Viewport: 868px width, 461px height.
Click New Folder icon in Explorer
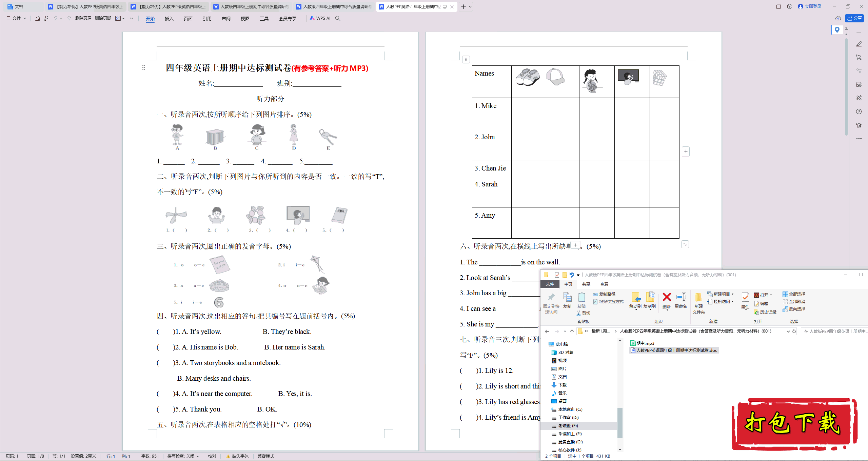[698, 297]
